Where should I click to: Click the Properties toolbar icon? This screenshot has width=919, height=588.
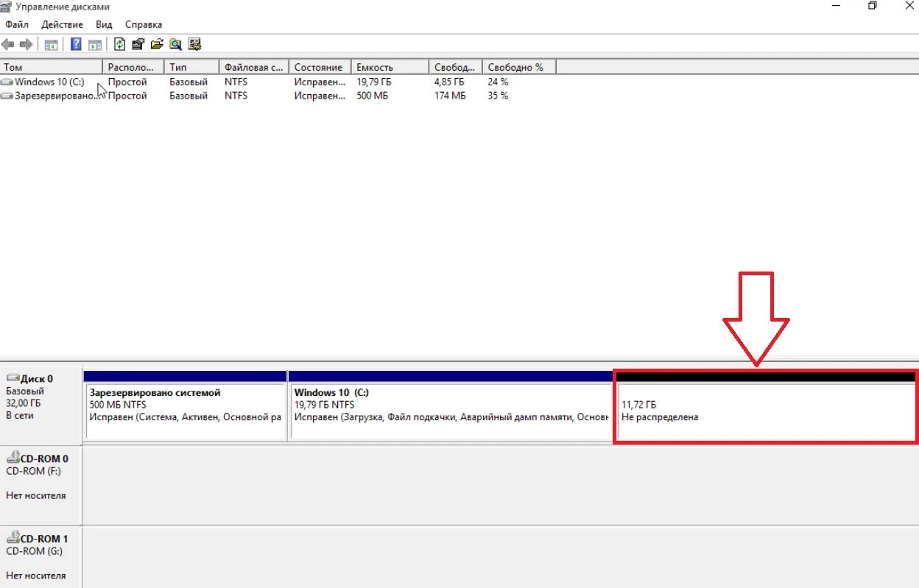pyautogui.click(x=138, y=44)
